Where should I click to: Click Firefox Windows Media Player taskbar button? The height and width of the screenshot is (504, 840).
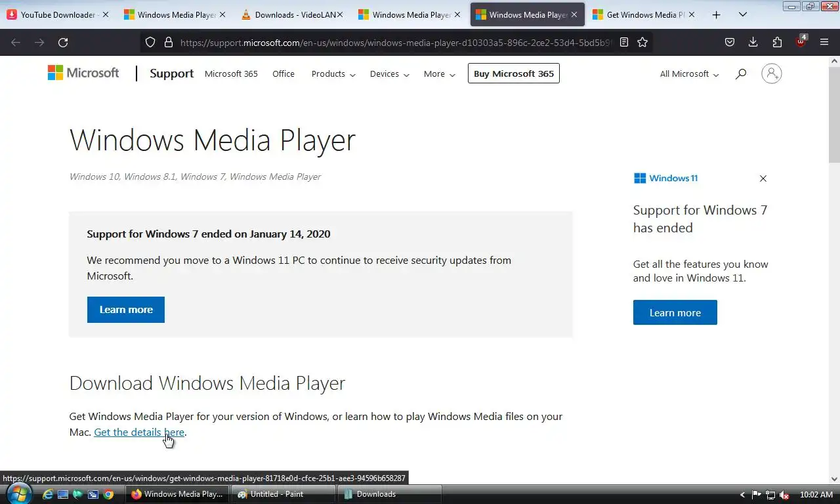pos(177,494)
